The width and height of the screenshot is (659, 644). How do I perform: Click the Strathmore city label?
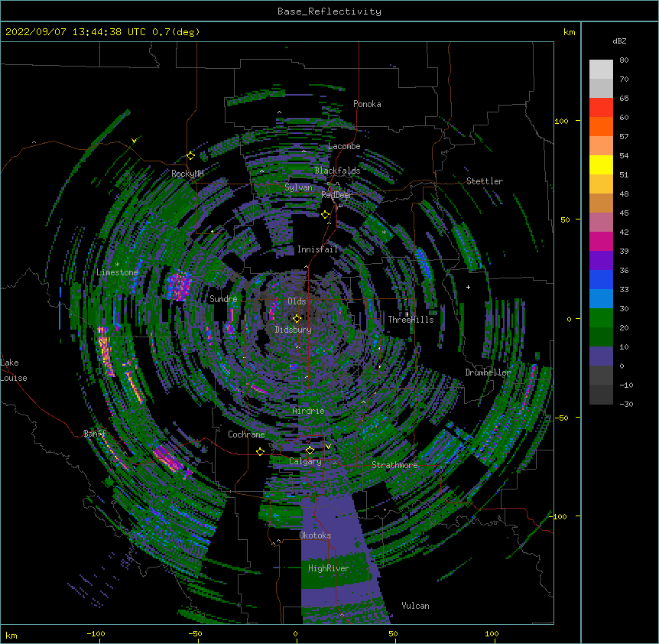394,465
